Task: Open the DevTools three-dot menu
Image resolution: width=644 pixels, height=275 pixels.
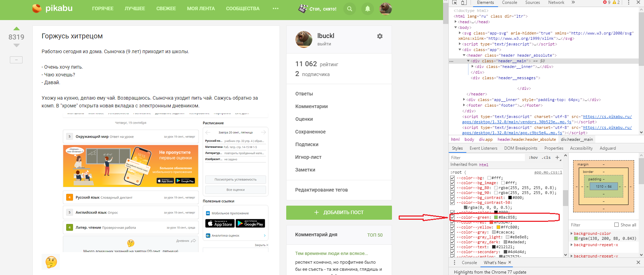Action: click(x=628, y=2)
